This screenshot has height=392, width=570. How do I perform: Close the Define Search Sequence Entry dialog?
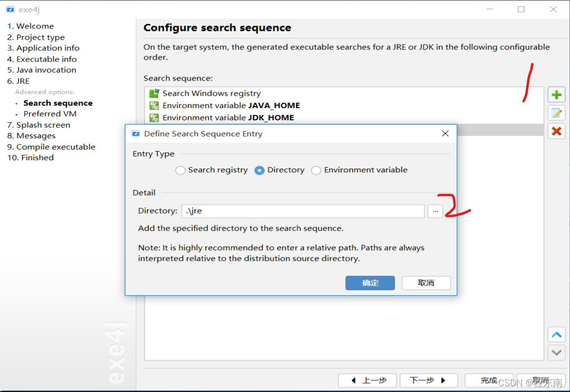click(x=445, y=134)
